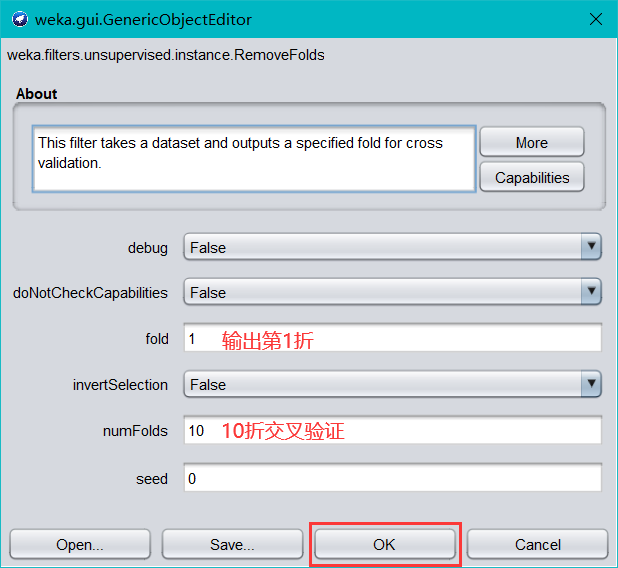Open the invertSelection combo box
This screenshot has width=618, height=568.
pos(393,384)
